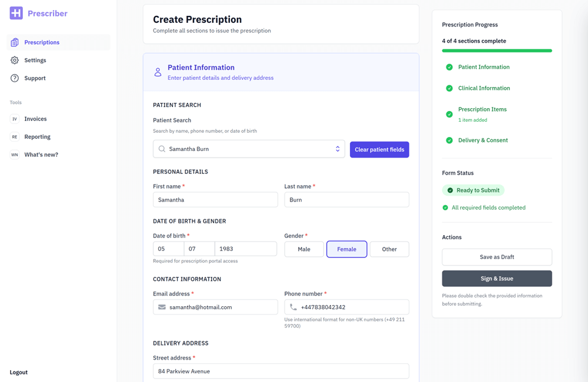Click the search magnifier icon in Patient Search
The image size is (588, 382).
coord(162,149)
